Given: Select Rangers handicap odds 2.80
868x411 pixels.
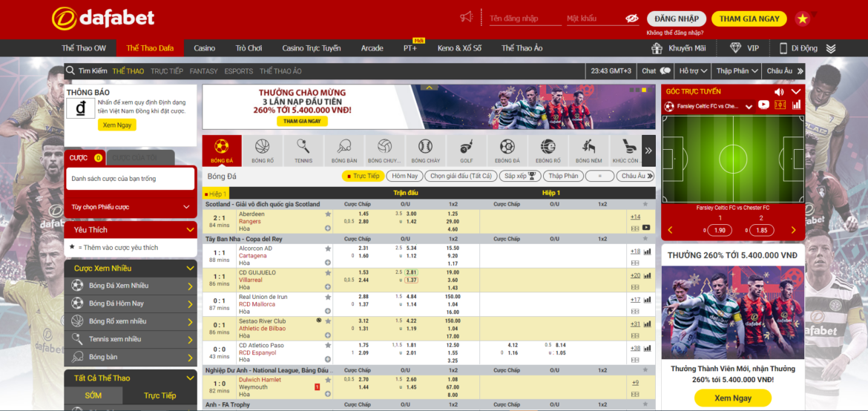Looking at the screenshot, I should [364, 221].
